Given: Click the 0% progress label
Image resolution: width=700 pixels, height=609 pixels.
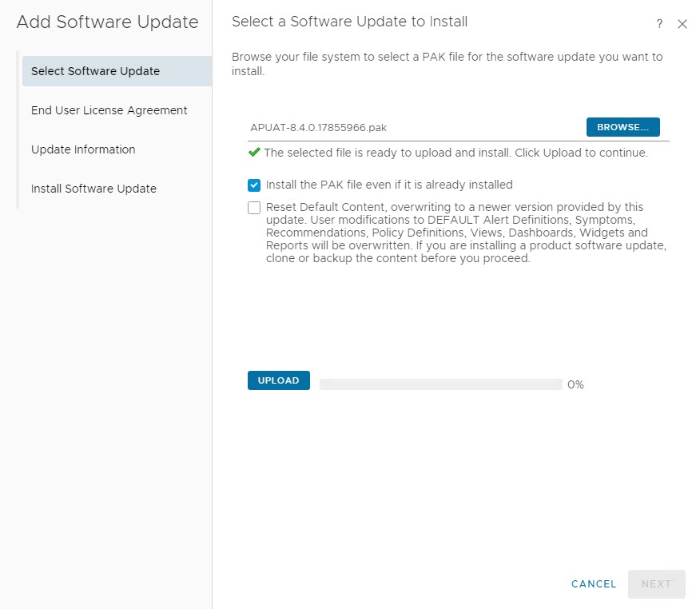Looking at the screenshot, I should [x=575, y=384].
